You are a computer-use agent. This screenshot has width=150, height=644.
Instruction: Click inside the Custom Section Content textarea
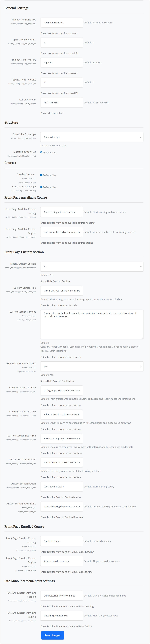pos(92,324)
